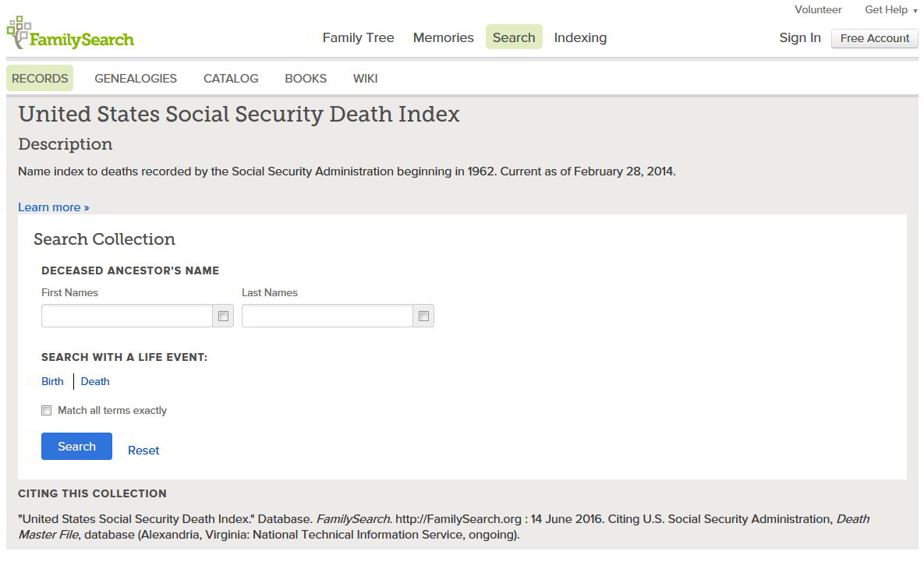Click the Deceased Ancestor's Name label
Viewport: 924px width, 562px height.
[130, 271]
